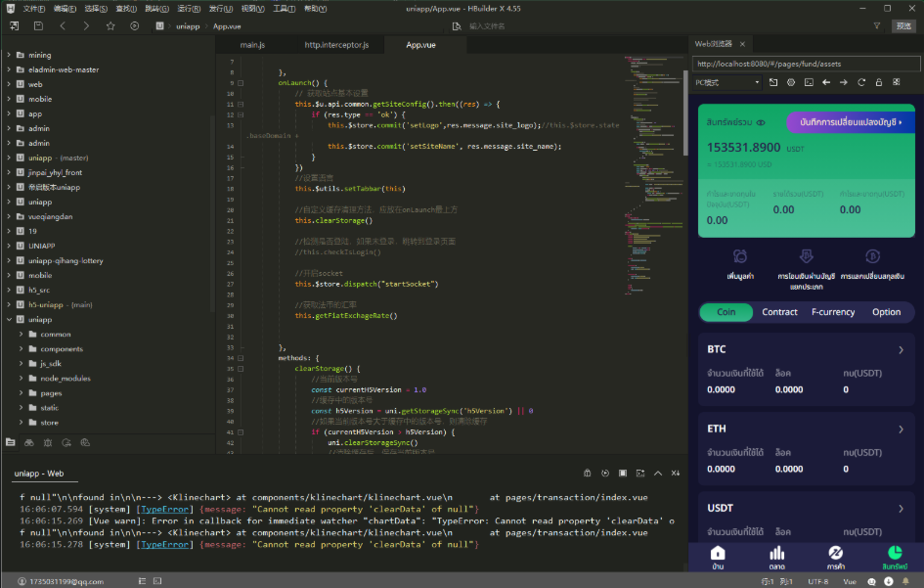Open the market chart tab icon in preview
This screenshot has height=588, width=924.
click(x=776, y=553)
